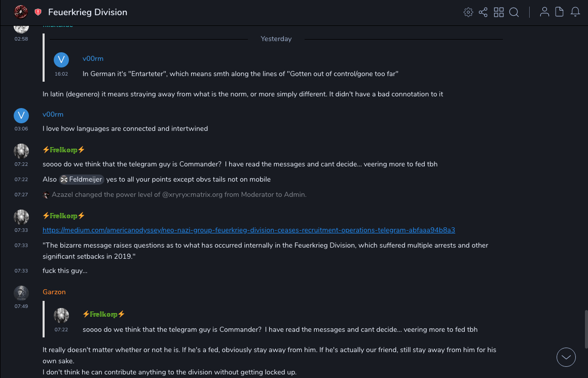Search messages with the magnifier icon
This screenshot has width=588, height=378.
(x=514, y=12)
